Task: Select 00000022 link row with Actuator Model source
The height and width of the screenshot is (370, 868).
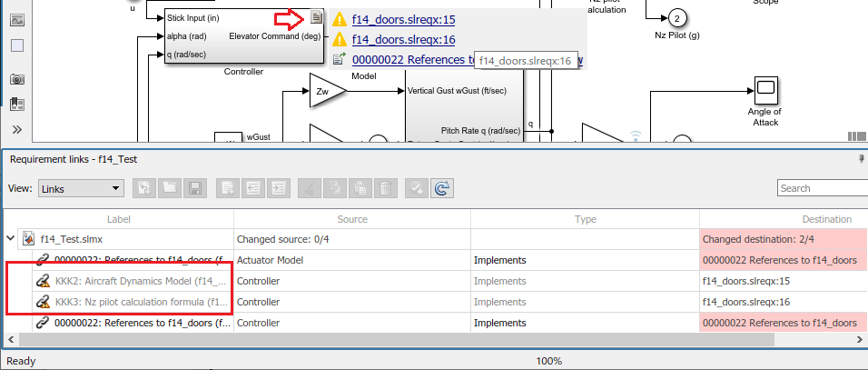Action: (434, 260)
